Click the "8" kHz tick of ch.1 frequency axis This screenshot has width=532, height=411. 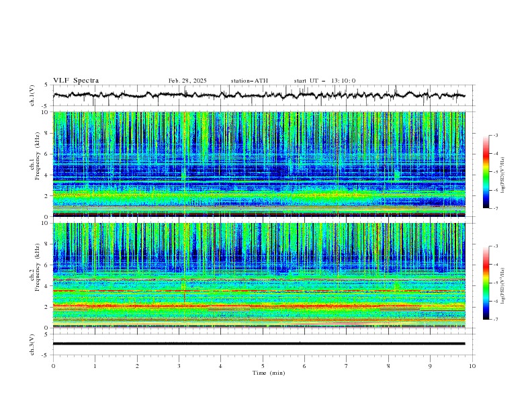(x=47, y=133)
